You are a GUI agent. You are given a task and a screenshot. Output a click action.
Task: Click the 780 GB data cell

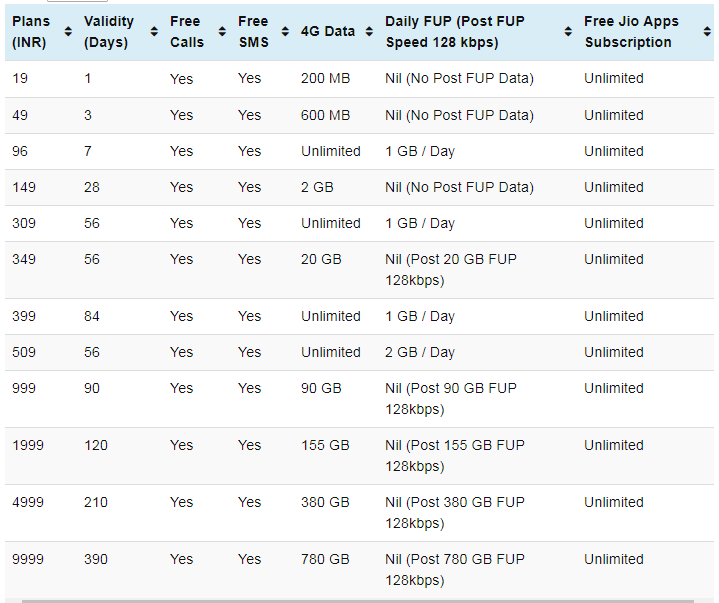click(325, 559)
